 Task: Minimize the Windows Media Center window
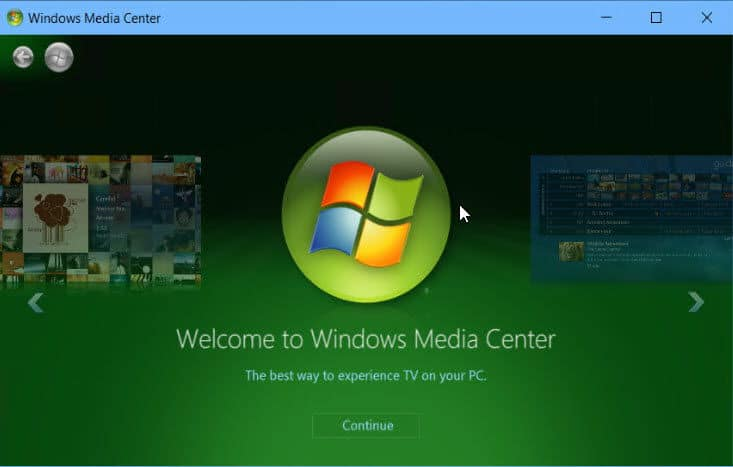coord(606,18)
